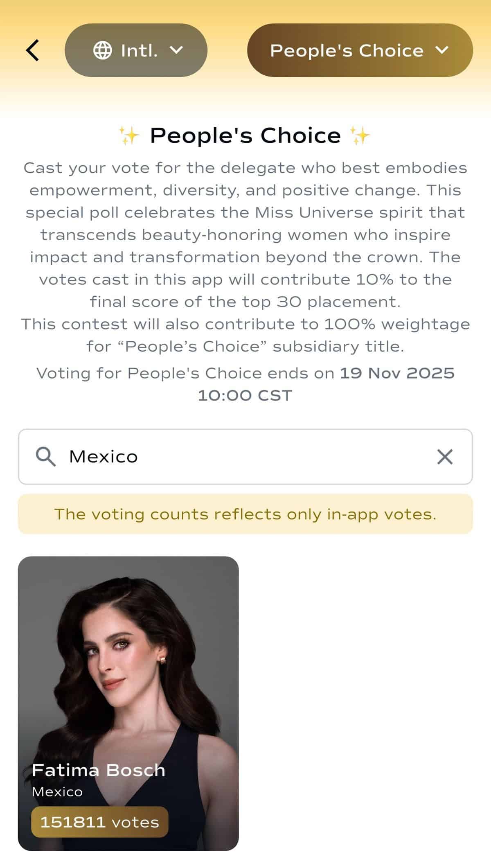Image resolution: width=491 pixels, height=868 pixels.
Task: Clear the Mexico search with the X
Action: pos(445,456)
